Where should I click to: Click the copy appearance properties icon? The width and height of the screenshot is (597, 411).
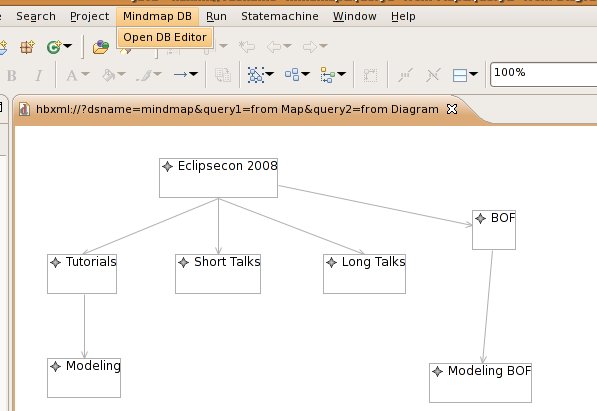pos(223,75)
